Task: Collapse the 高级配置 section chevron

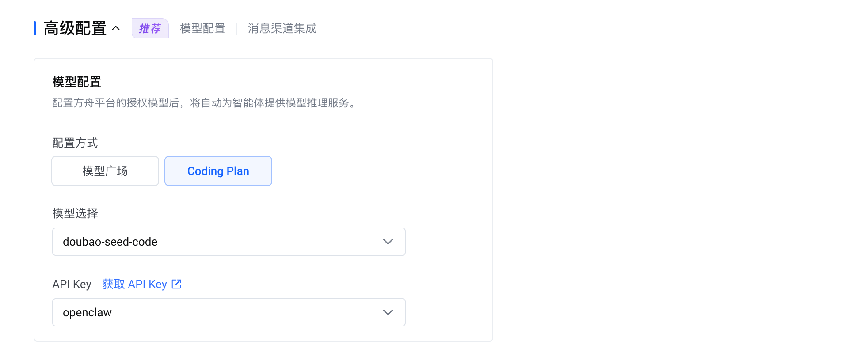Action: pos(116,28)
